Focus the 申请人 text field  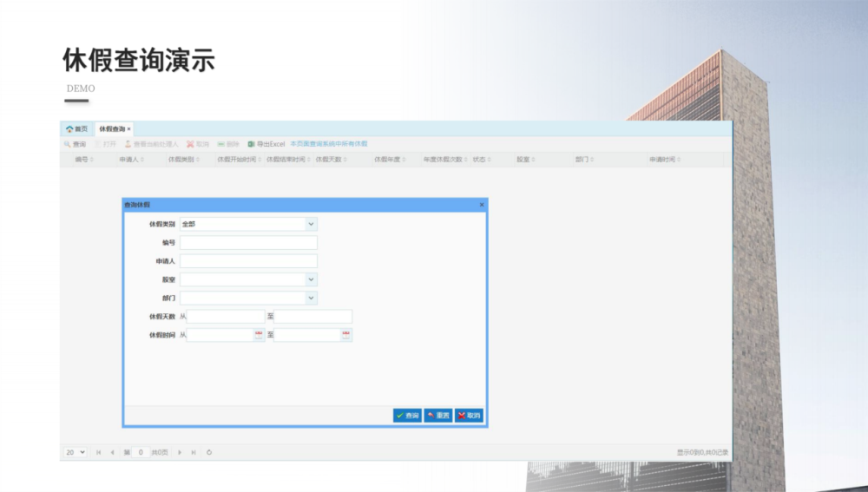tap(248, 261)
